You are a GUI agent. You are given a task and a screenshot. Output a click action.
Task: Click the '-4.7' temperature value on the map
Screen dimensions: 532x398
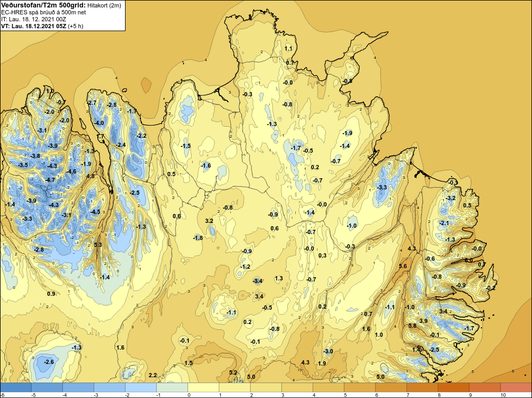(x=50, y=180)
